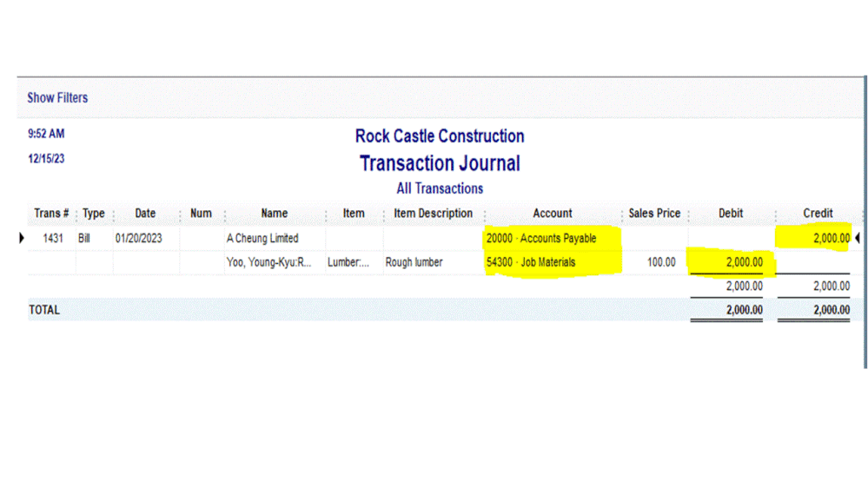Click the TOTAL row label

[44, 310]
